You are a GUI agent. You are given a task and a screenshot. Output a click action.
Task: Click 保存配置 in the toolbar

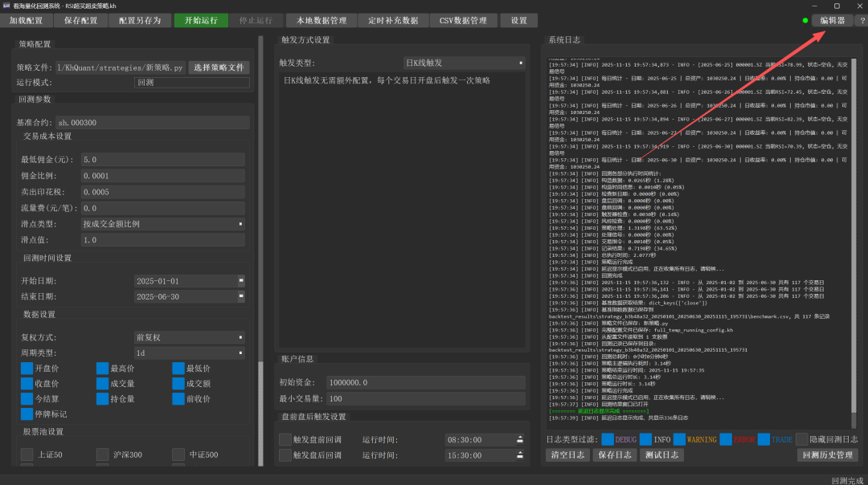point(81,20)
